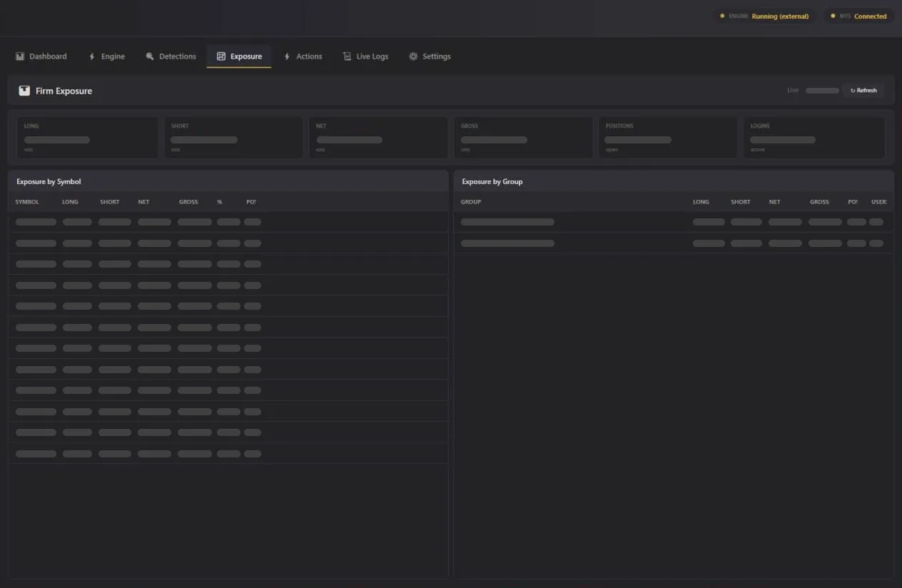Image resolution: width=902 pixels, height=588 pixels.
Task: Click the Live label beside Refresh
Action: pyautogui.click(x=793, y=91)
